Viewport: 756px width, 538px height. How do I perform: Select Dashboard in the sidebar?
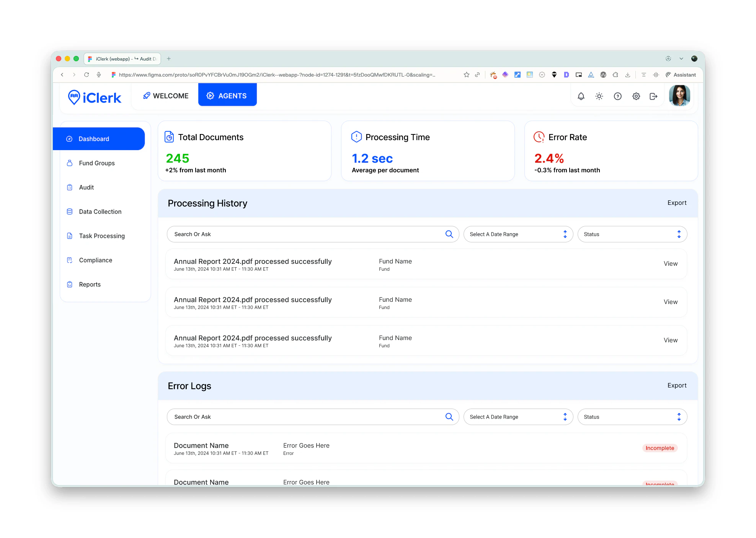point(99,139)
